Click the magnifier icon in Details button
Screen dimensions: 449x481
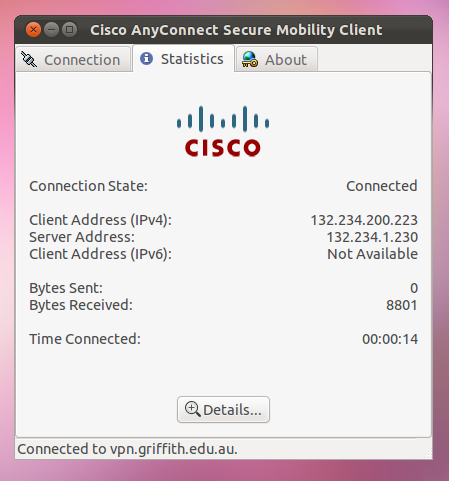[x=193, y=409]
